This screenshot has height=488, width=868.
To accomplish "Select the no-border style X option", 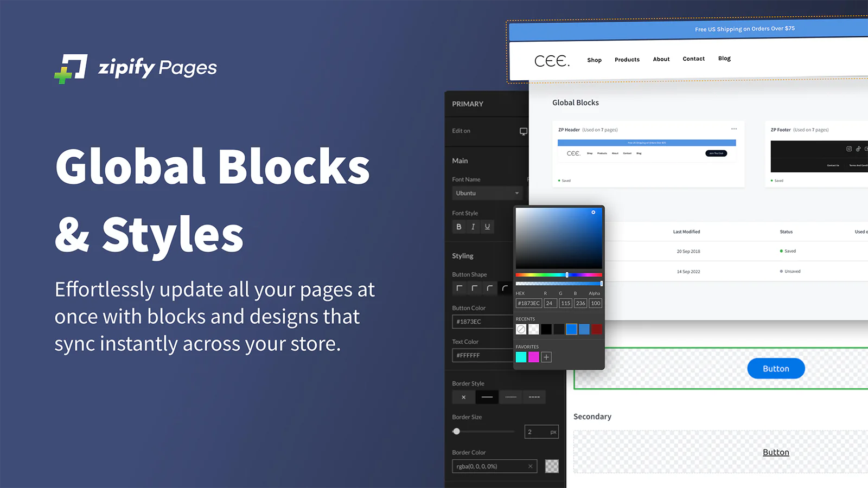I will (463, 397).
